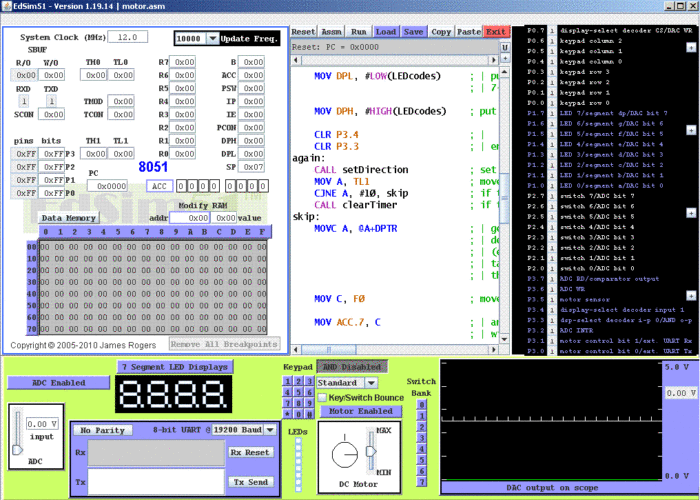The height and width of the screenshot is (500, 700).
Task: Click the Copy button
Action: click(441, 32)
